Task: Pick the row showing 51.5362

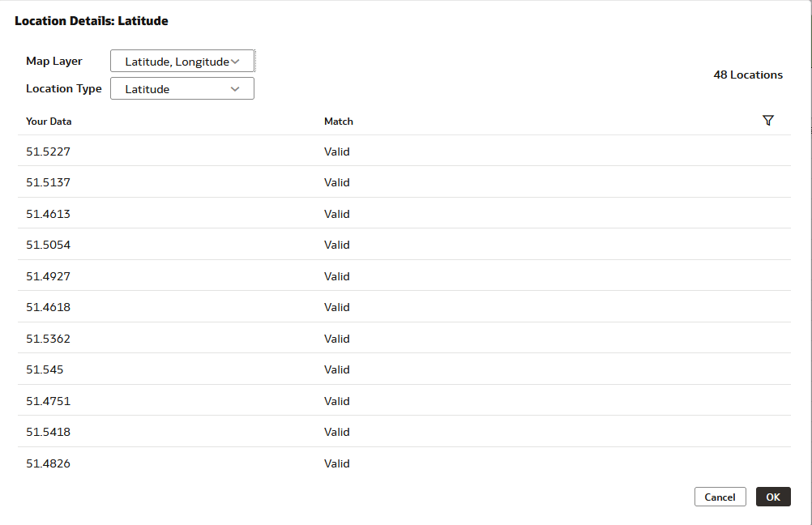Action: [x=48, y=339]
